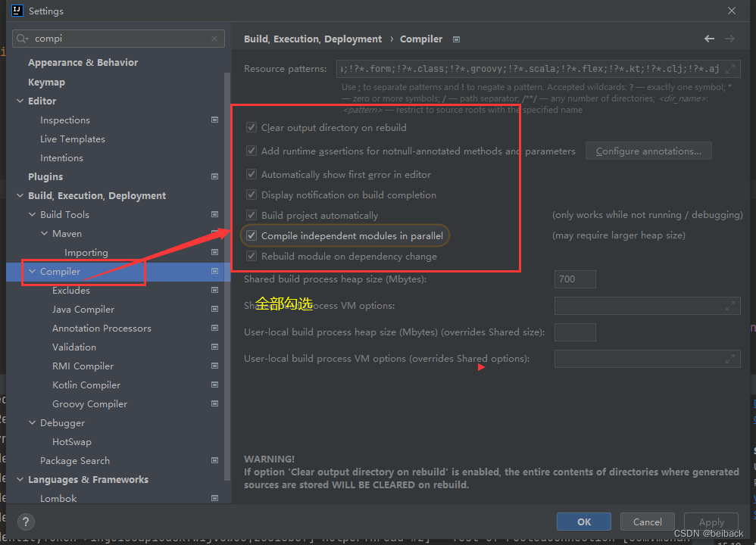
Task: Click project icon next to RMI Compiler
Action: [214, 366]
